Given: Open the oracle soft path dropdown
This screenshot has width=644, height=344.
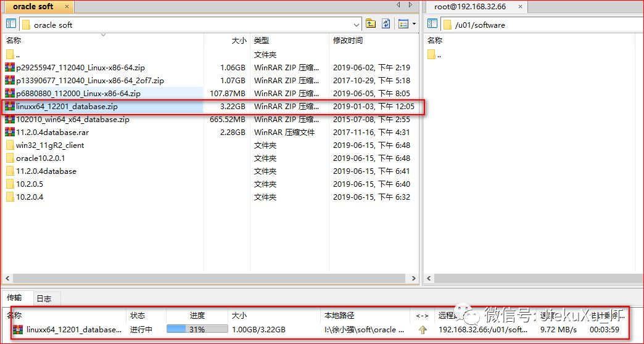Looking at the screenshot, I should (356, 25).
